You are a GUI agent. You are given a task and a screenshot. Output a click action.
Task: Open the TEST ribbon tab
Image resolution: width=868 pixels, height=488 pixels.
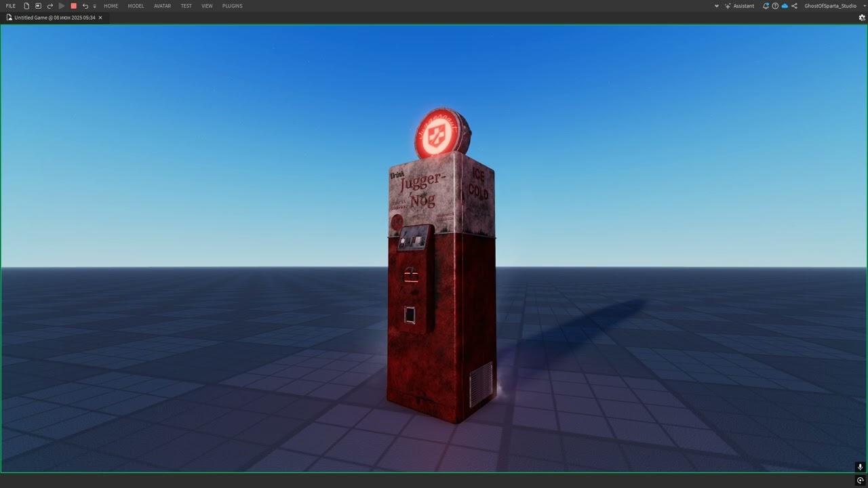[x=186, y=6]
